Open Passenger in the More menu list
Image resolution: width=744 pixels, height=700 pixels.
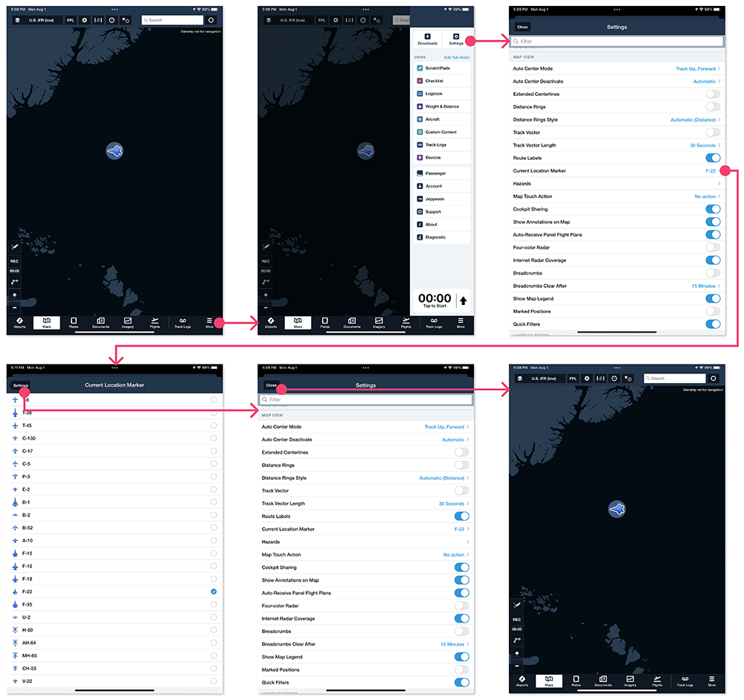(x=442, y=173)
